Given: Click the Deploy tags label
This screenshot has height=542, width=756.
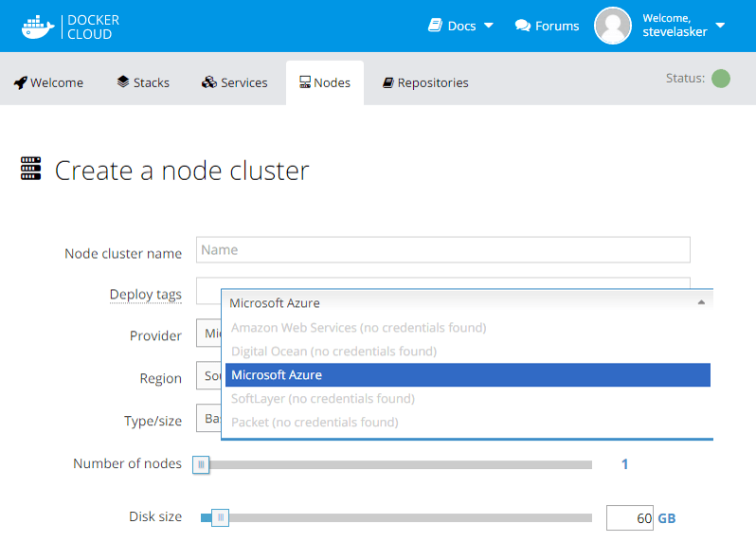Looking at the screenshot, I should 146,294.
